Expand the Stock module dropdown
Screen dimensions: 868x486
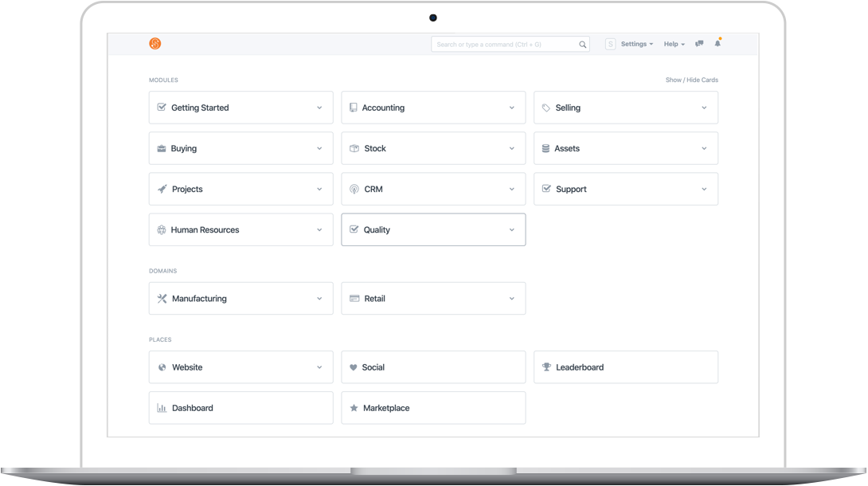[511, 148]
